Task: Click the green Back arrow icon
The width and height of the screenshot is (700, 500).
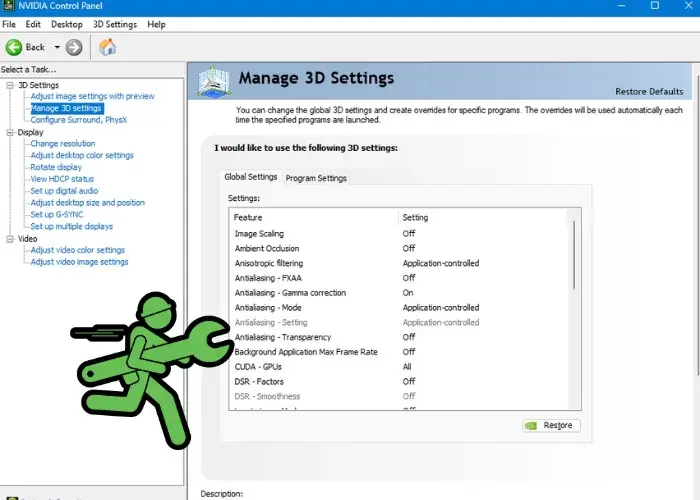Action: coord(14,47)
